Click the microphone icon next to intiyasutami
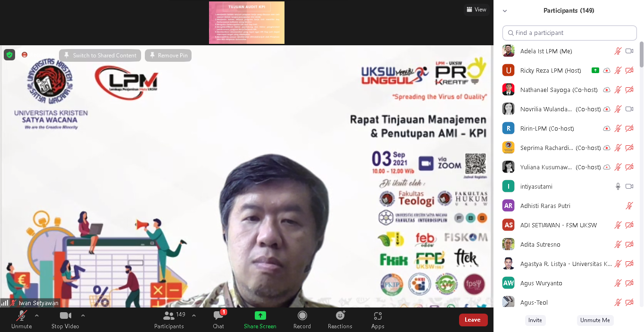644x332 pixels. pos(618,186)
